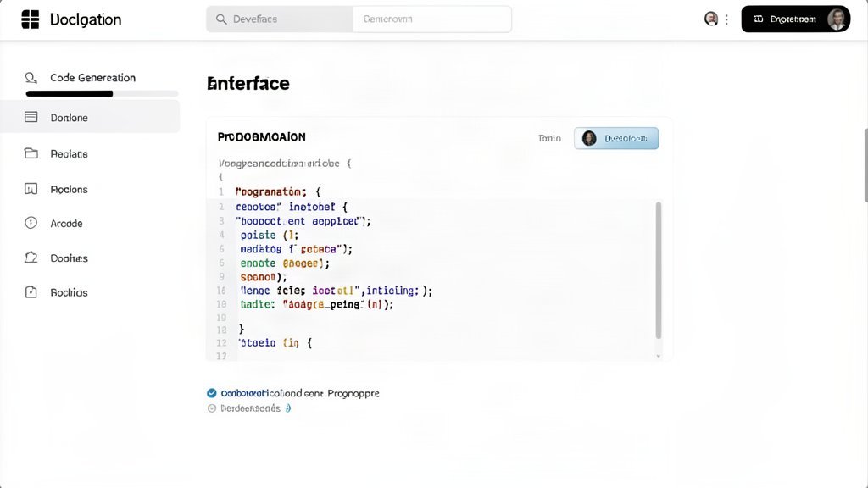Screen dimensions: 868x488
Task: Click the profile photo on Engnetnoein button
Action: click(837, 19)
